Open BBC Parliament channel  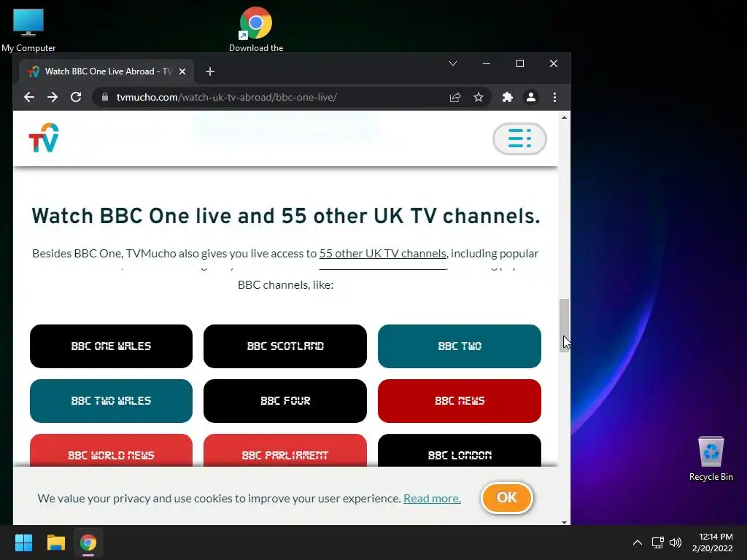[285, 451]
